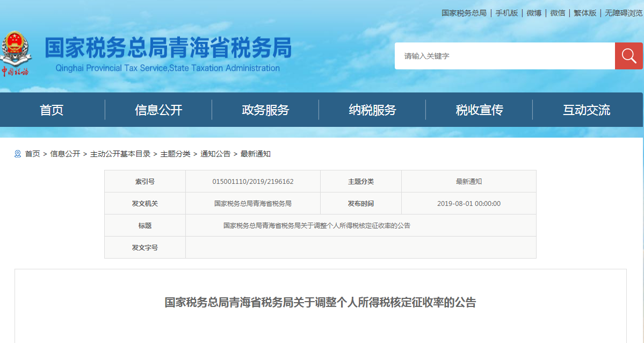Screen dimensions: 644x343
Task: Open the 微博 link in header
Action: click(534, 13)
